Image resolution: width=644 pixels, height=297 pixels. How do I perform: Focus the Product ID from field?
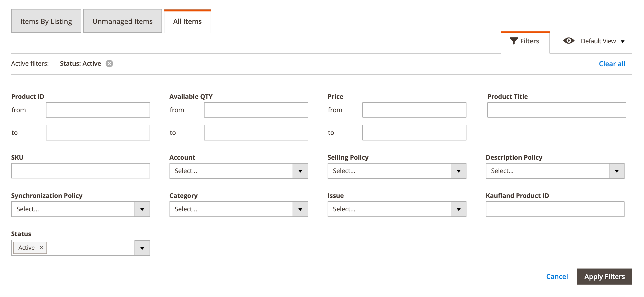click(98, 110)
